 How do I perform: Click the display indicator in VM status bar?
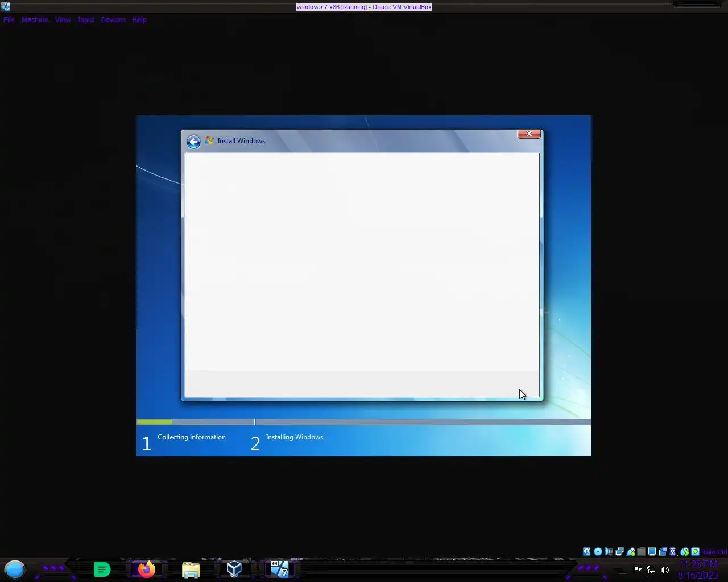(x=652, y=551)
